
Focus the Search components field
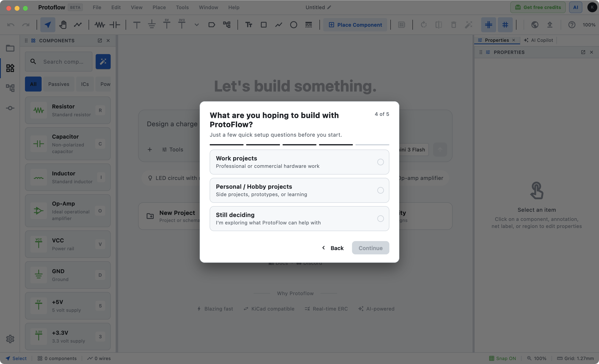click(x=59, y=62)
